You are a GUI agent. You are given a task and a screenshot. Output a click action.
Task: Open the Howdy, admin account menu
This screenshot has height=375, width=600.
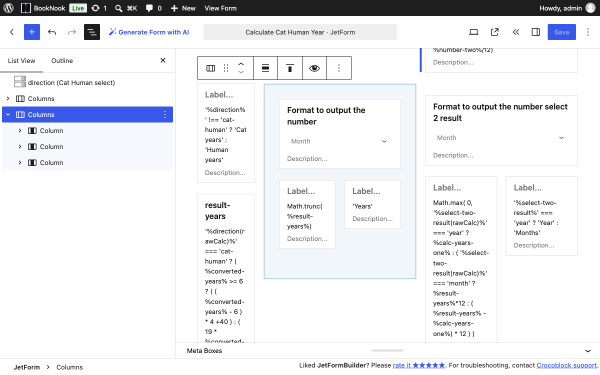[x=567, y=8]
